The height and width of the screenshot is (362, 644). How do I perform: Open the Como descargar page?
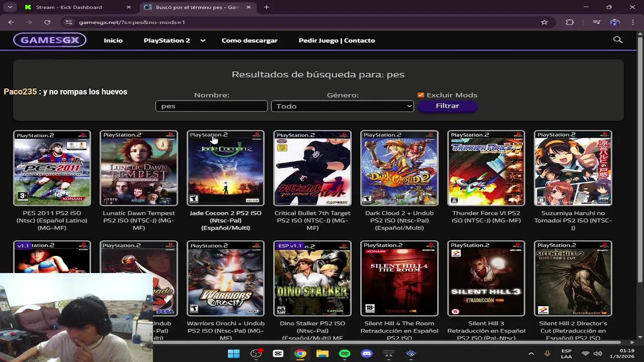click(250, 40)
